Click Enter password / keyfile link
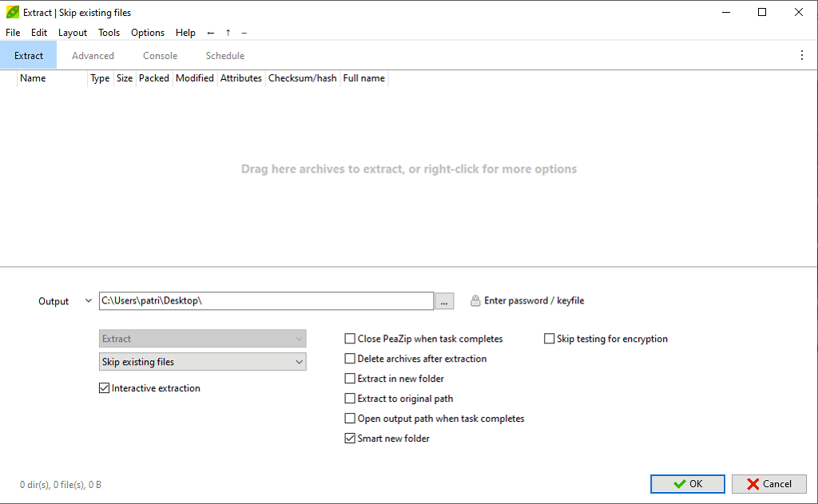Image resolution: width=818 pixels, height=504 pixels. [x=534, y=300]
